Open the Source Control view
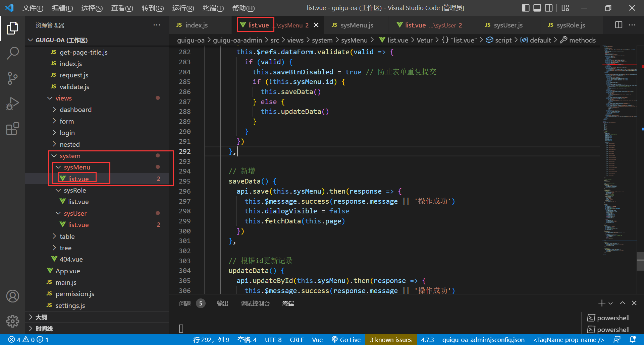 click(x=12, y=78)
